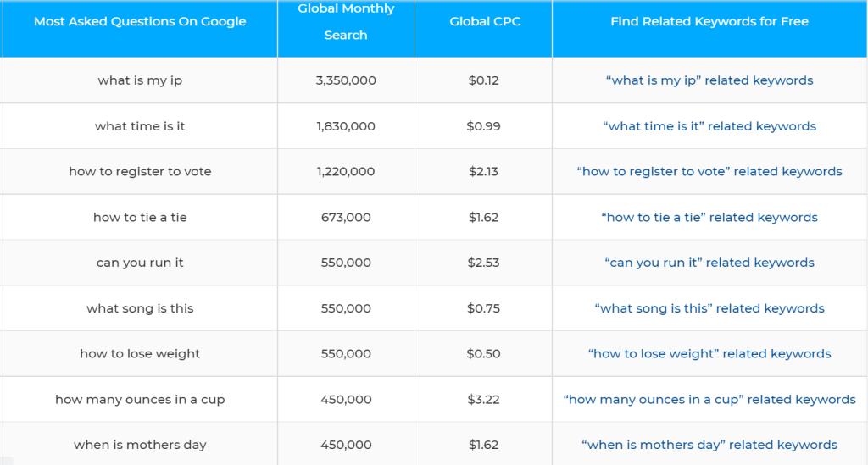Screen dimensions: 868x465
Task: Open "what time is it" related keywords link
Action: tap(709, 126)
